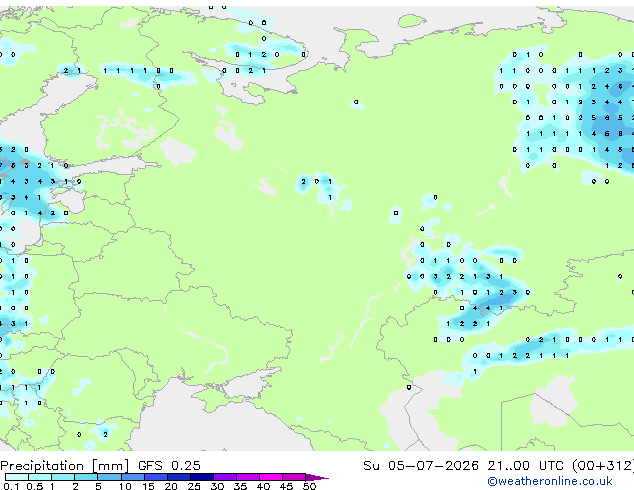Click the '35' legend scale label
Viewport: 634px width, 490px height.
[x=240, y=486]
